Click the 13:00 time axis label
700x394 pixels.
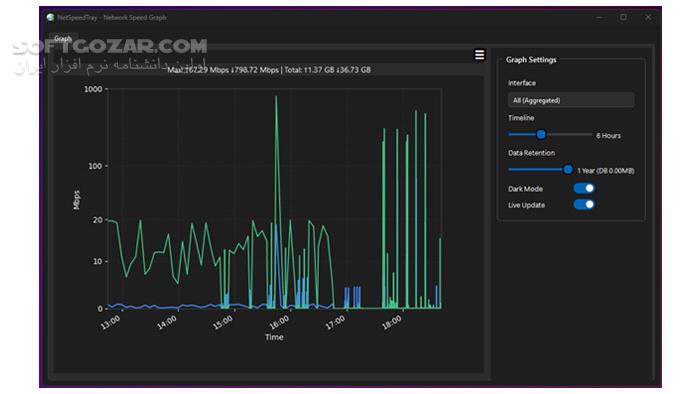coord(110,322)
